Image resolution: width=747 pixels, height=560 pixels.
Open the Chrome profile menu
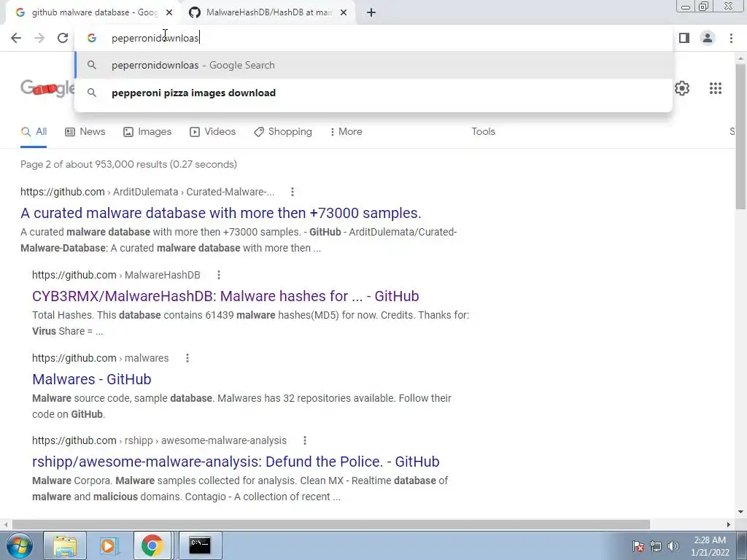tap(708, 38)
